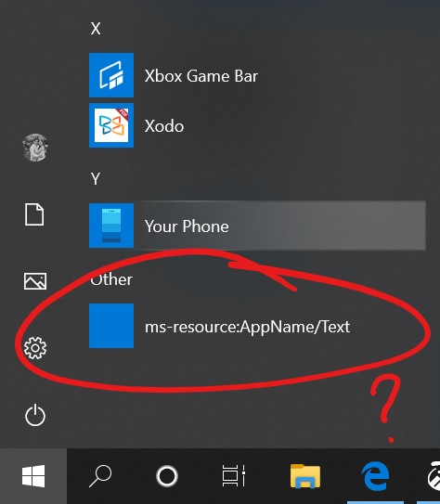
Task: Click the ms-resource:AppName/Text entry label
Action: [248, 327]
